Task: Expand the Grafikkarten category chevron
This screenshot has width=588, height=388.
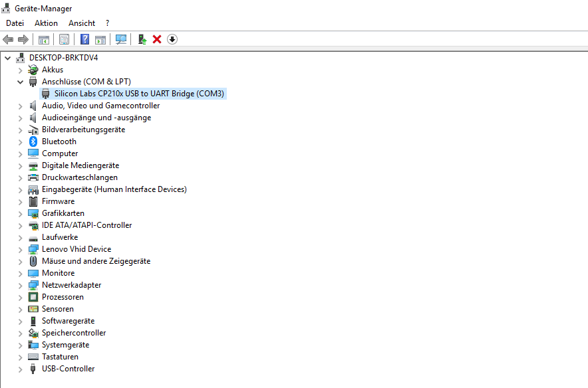Action: tap(20, 214)
